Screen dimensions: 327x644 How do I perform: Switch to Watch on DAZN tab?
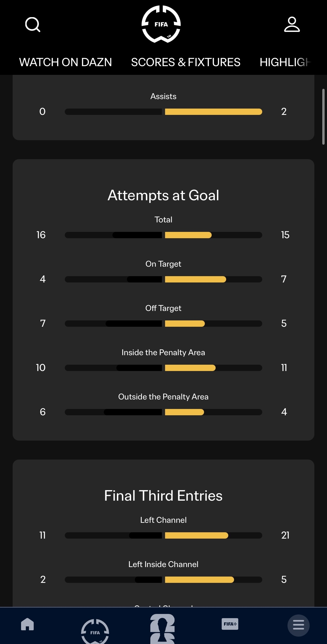(66, 62)
